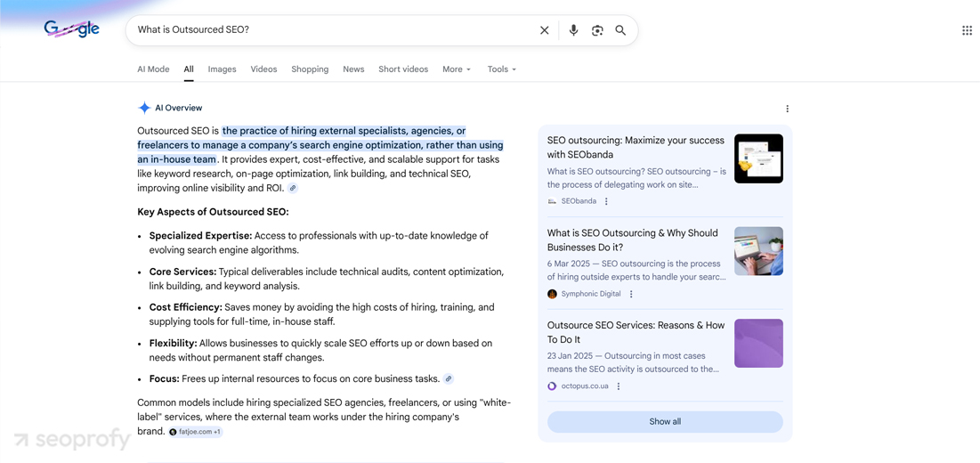
Task: Start voice search with microphone icon
Action: click(574, 30)
